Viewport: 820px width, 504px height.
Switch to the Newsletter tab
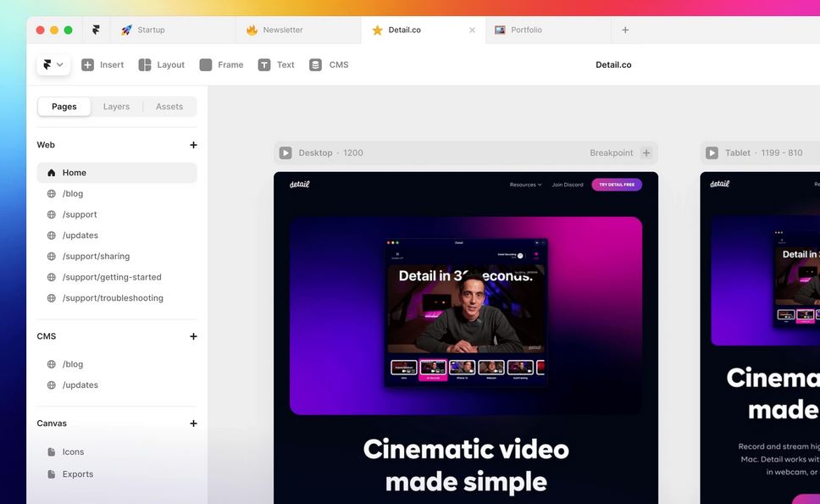(x=299, y=30)
